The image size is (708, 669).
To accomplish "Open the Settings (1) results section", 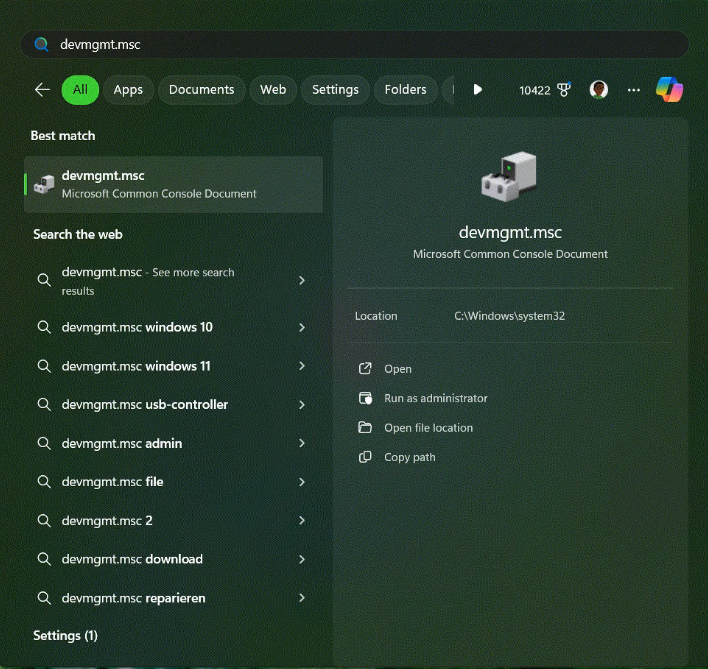I will tap(65, 636).
